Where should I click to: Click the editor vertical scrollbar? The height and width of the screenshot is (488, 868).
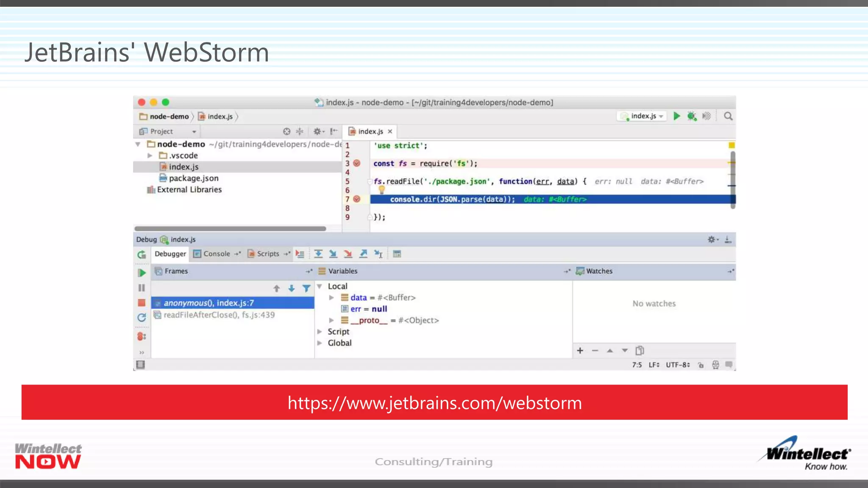point(733,180)
